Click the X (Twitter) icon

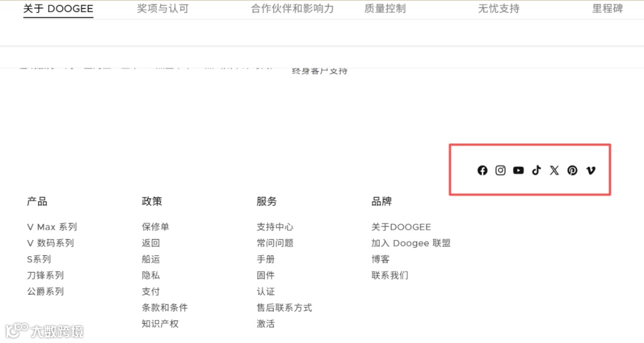point(555,170)
